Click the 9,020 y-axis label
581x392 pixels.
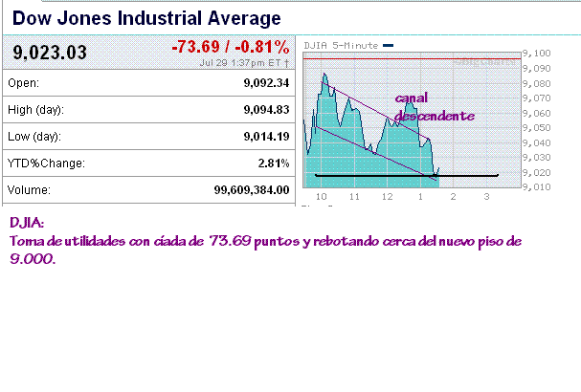(x=537, y=172)
